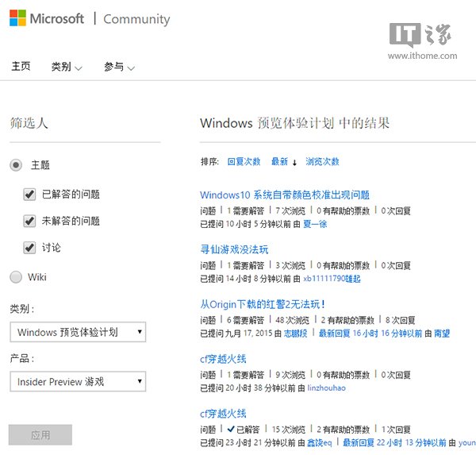Open user profile 南望
This screenshot has width=476, height=455.
442,334
